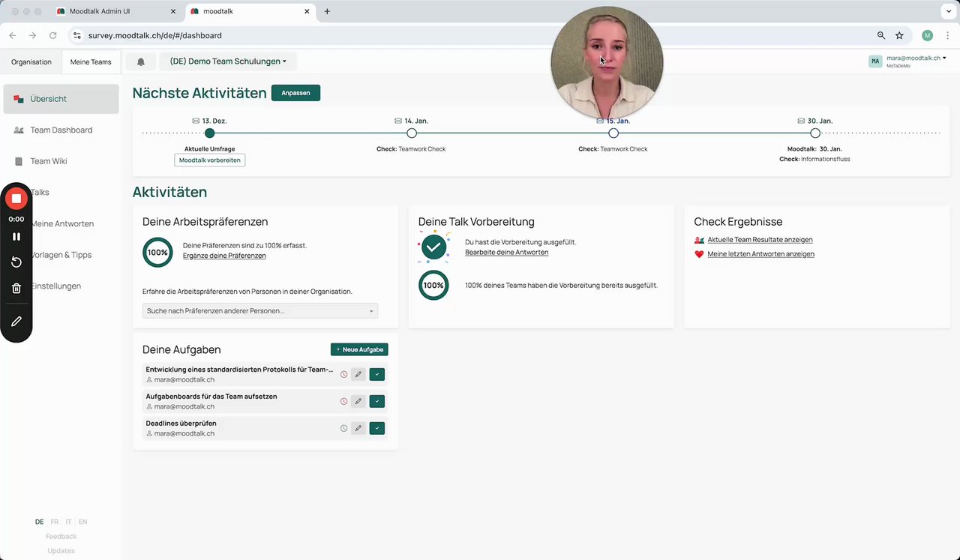Open 'Ergänze deine Präferenzen' link
960x560 pixels.
pos(224,256)
